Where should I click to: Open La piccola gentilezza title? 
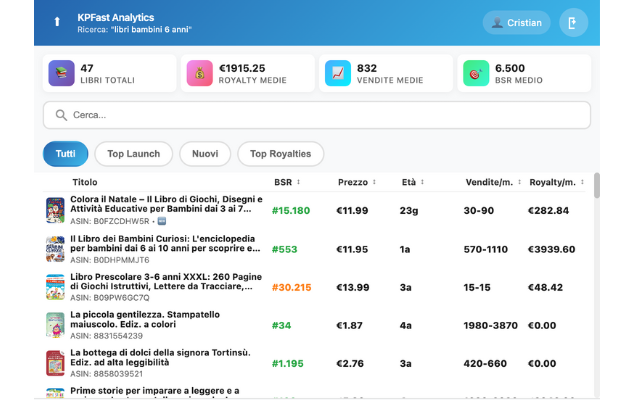(145, 320)
